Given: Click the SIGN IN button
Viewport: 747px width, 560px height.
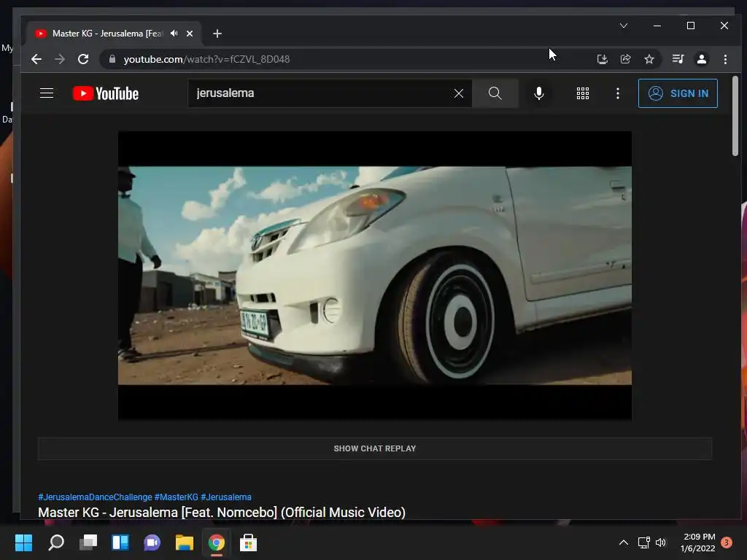Looking at the screenshot, I should click(678, 93).
